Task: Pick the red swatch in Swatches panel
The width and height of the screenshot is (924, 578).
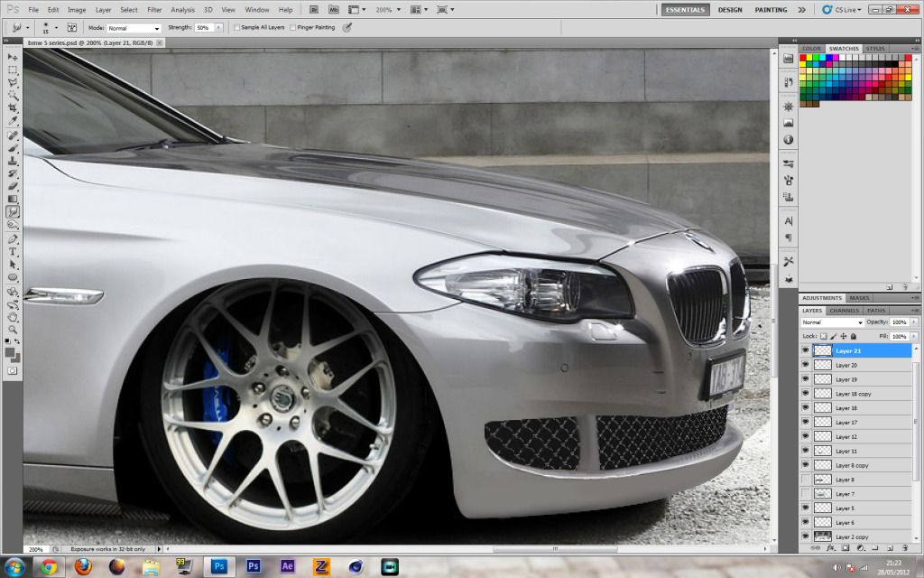Action: pos(804,59)
